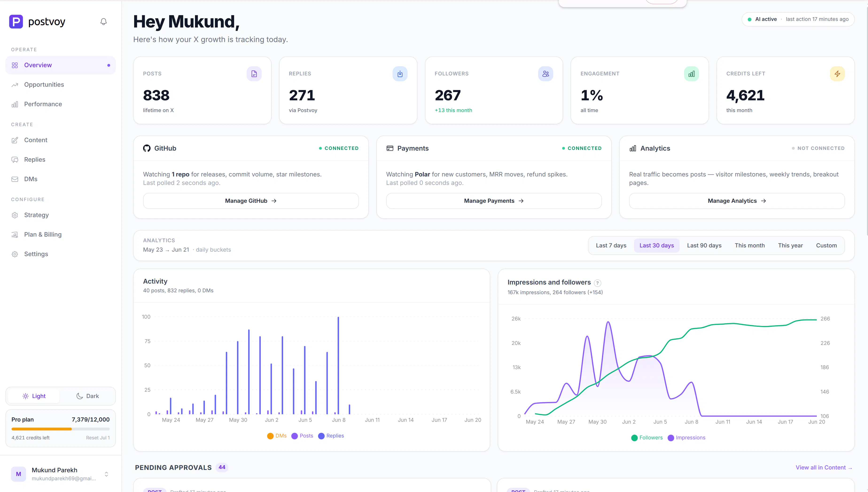Toggle DMs series in Activity legend
This screenshot has width=868, height=492.
coord(277,436)
